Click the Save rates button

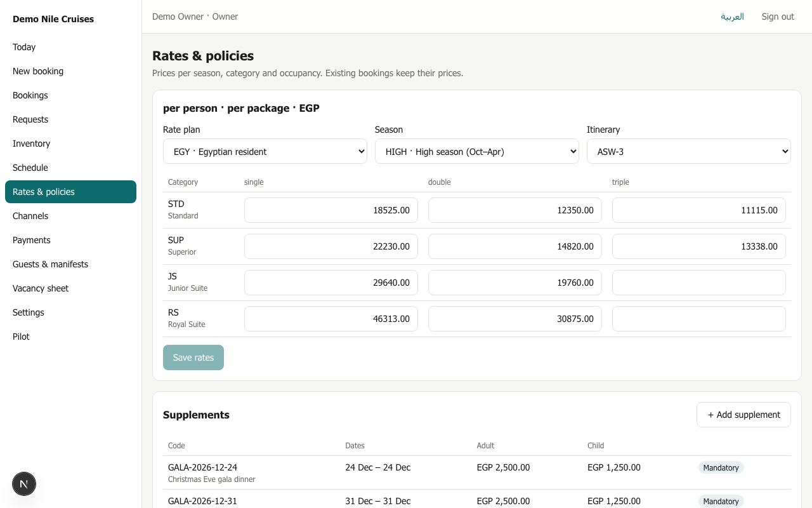coord(193,358)
